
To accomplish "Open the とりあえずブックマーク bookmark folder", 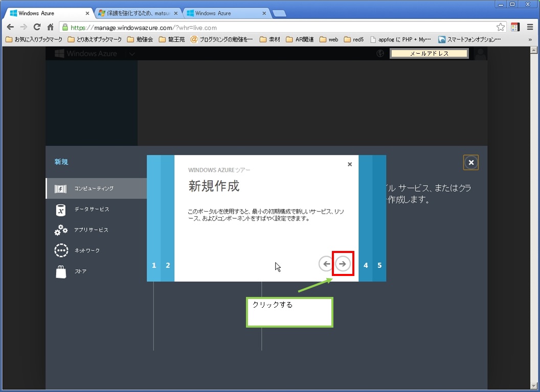I will (95, 39).
